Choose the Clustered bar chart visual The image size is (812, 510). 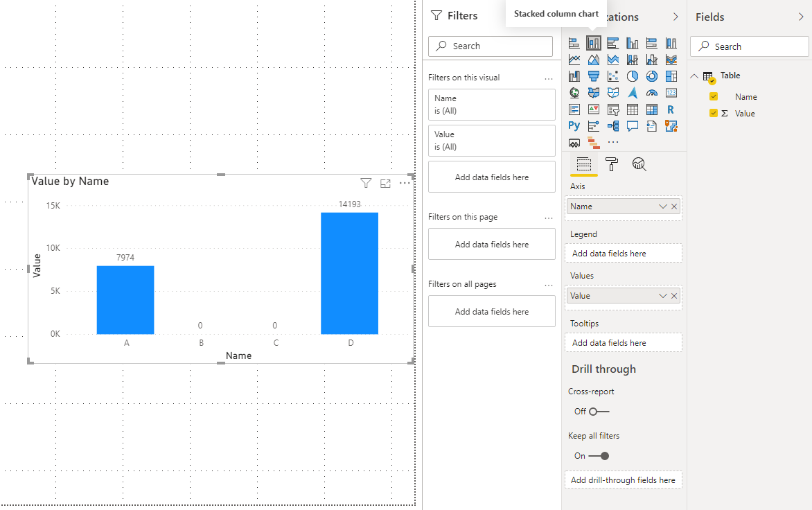613,43
